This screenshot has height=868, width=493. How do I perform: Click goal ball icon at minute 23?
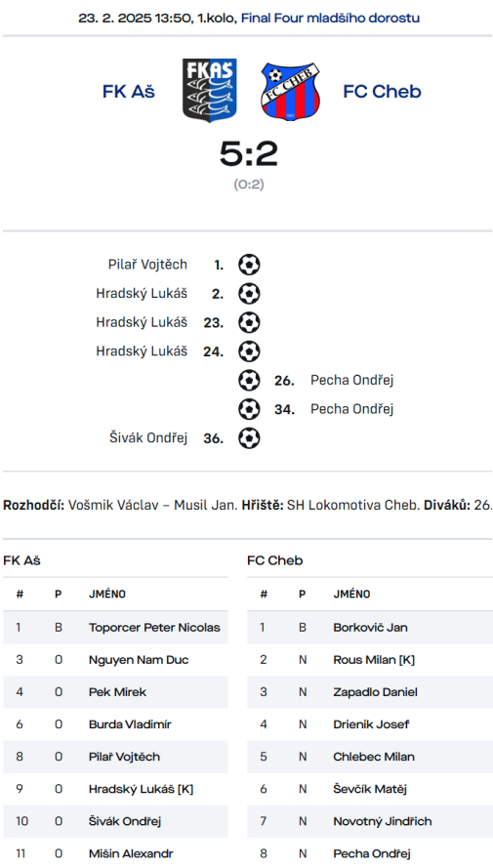point(249,322)
